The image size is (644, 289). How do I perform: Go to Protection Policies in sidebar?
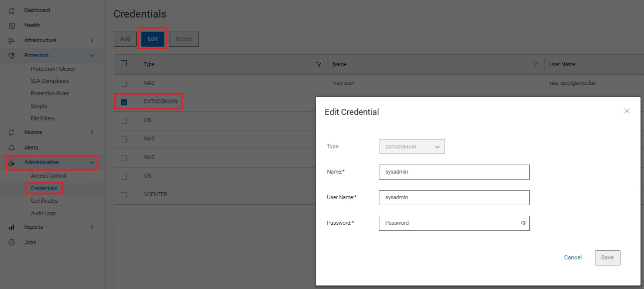click(52, 69)
